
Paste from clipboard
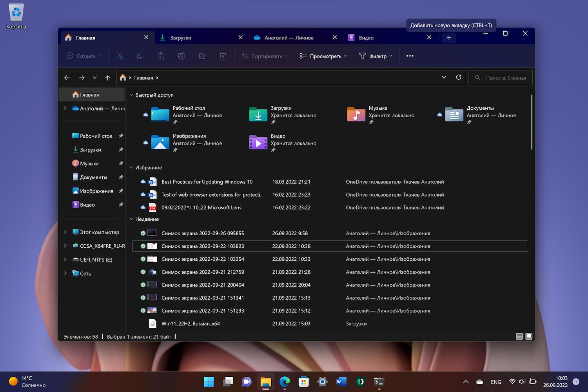point(161,56)
